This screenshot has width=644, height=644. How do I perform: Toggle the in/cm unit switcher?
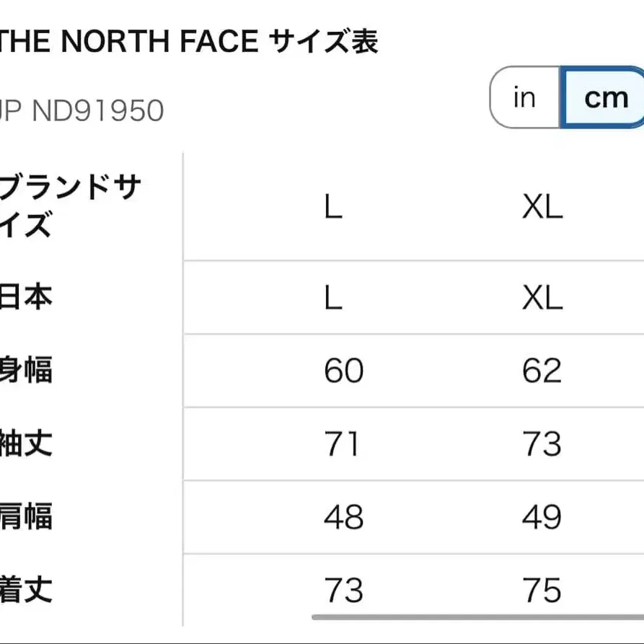click(x=566, y=97)
